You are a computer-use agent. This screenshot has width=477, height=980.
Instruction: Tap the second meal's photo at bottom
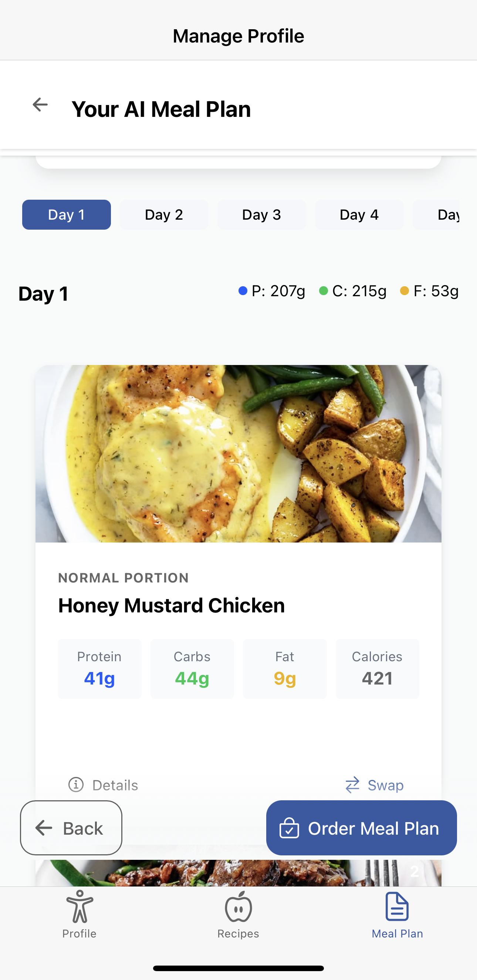click(238, 873)
